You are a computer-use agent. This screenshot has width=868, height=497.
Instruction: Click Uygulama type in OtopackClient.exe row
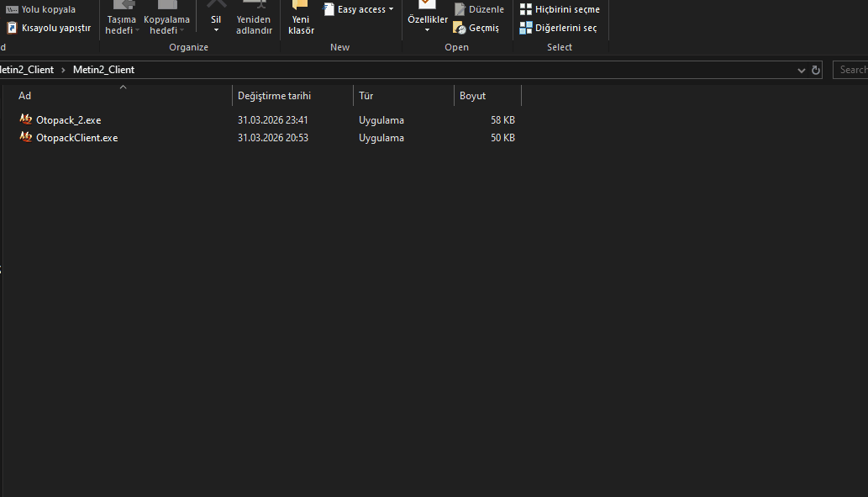pos(381,138)
